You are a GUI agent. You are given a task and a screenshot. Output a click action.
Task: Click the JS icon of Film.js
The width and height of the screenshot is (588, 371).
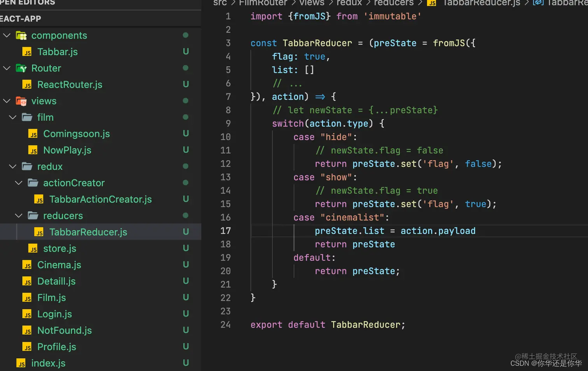coord(27,298)
